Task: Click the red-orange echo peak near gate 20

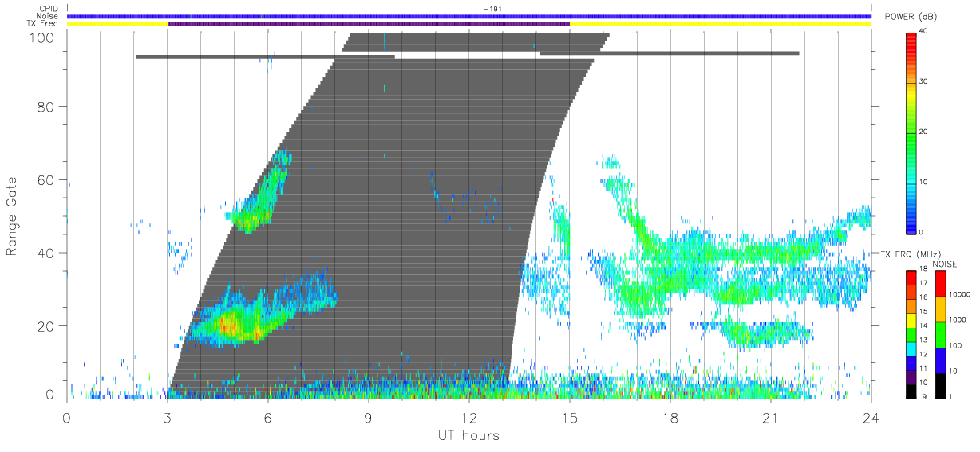Action: (227, 324)
